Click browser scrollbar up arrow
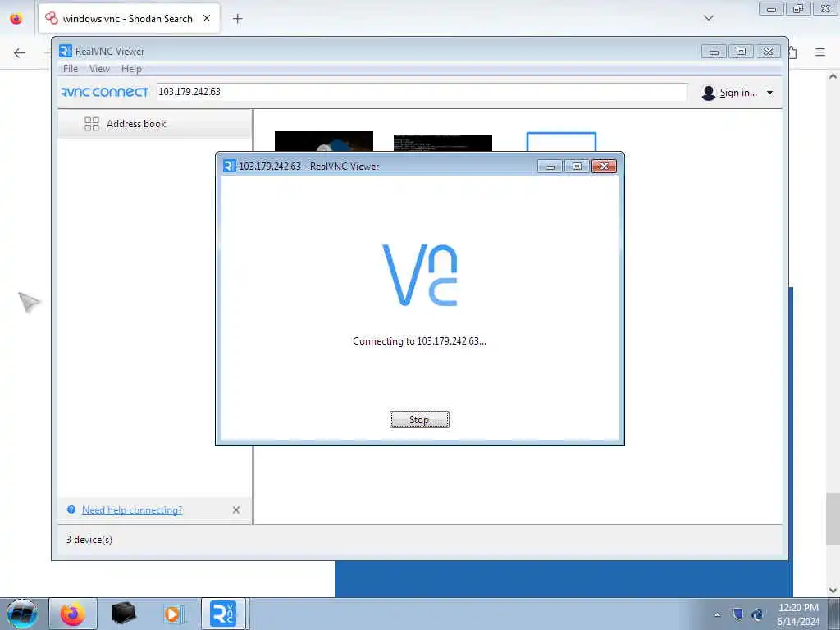The image size is (840, 630). [833, 76]
